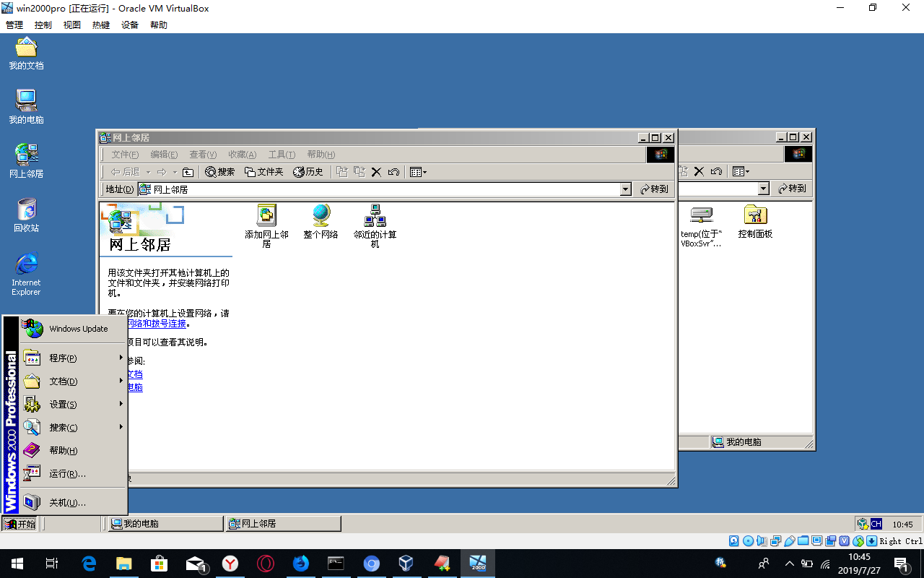Open host notification center icon

click(902, 564)
